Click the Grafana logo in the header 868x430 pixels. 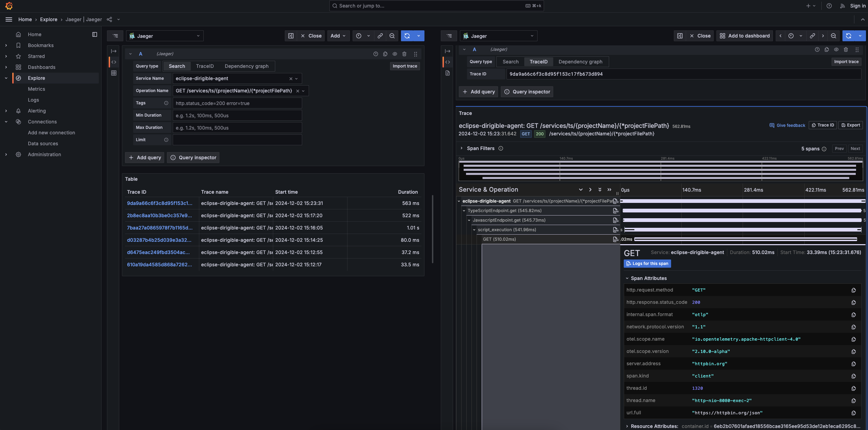9,6
